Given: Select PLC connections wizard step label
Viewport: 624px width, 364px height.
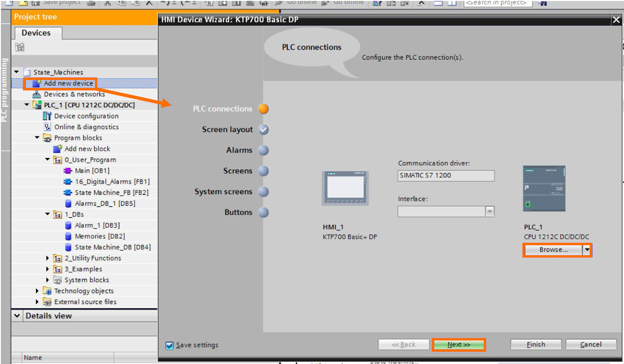Looking at the screenshot, I should [222, 109].
